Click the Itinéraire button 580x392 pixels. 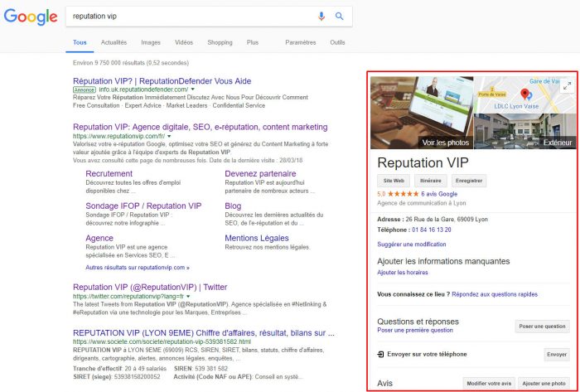pos(431,181)
